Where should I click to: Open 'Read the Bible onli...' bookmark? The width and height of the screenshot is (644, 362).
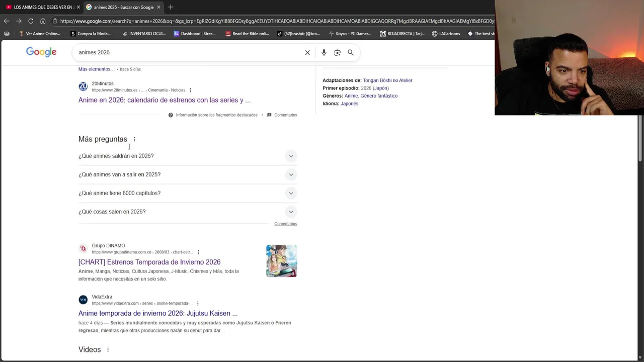(x=247, y=34)
